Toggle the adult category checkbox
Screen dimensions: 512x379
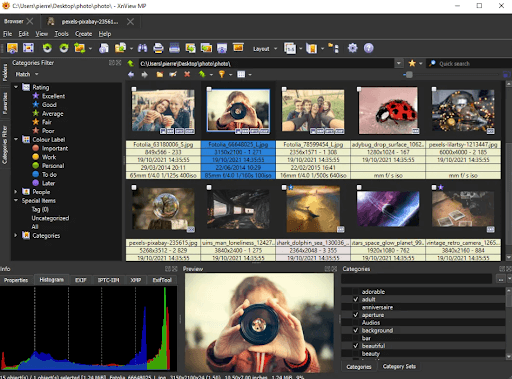[x=356, y=299]
